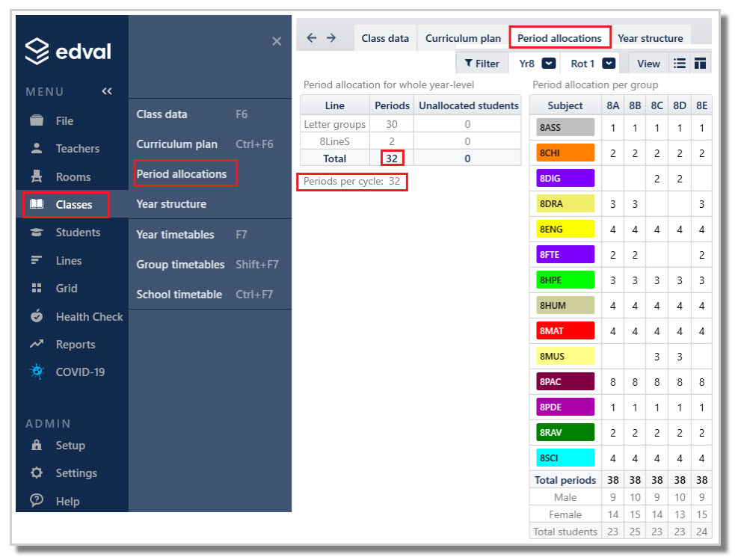Click the Lines icon in sidebar
The image size is (735, 560).
[37, 260]
